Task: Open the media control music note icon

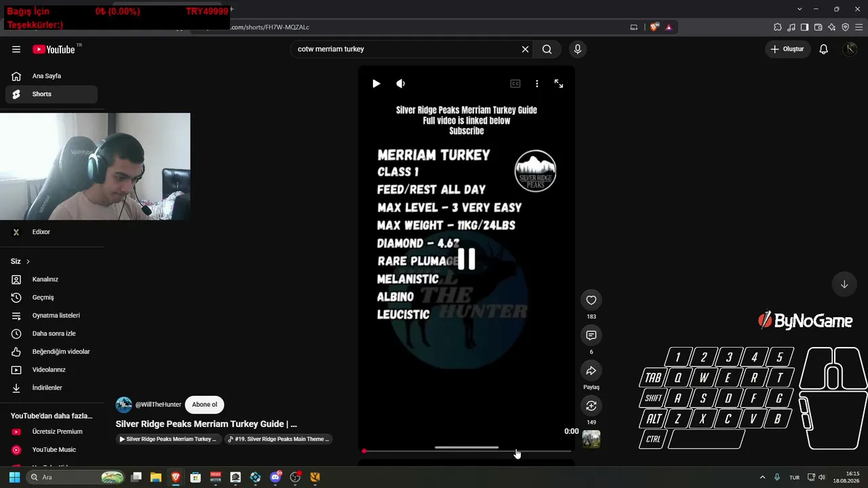Action: tap(791, 27)
